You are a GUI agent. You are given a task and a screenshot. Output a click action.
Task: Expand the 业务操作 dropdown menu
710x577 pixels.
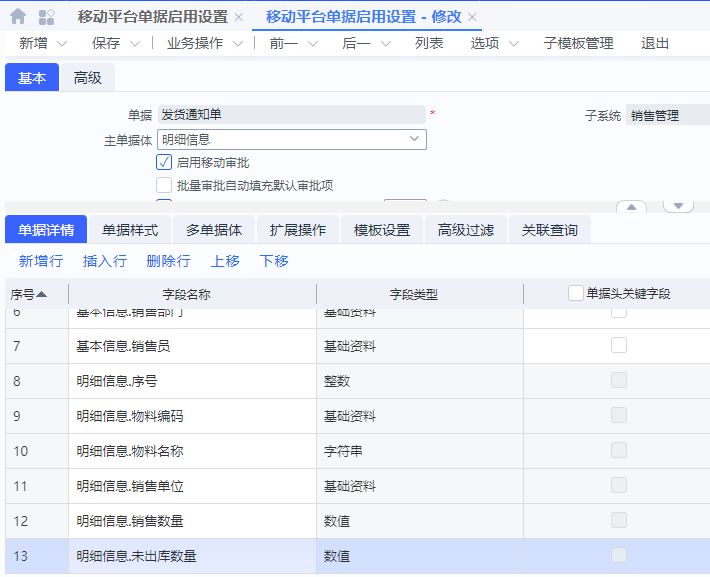pos(238,44)
